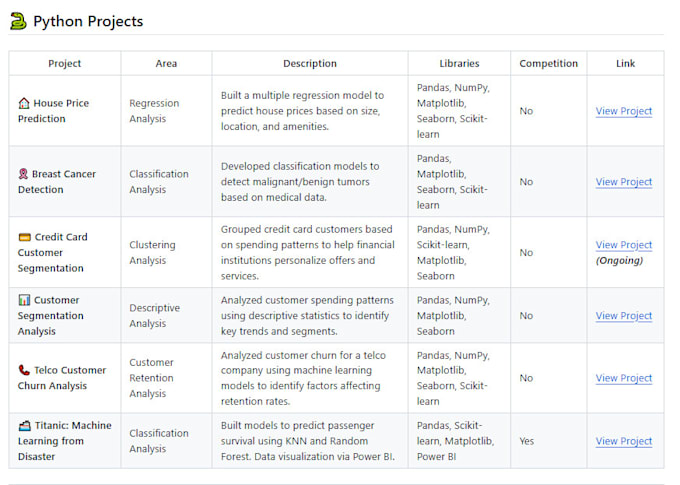Open View Project link for Titanic project
Screen dimensions: 680x485
point(624,441)
